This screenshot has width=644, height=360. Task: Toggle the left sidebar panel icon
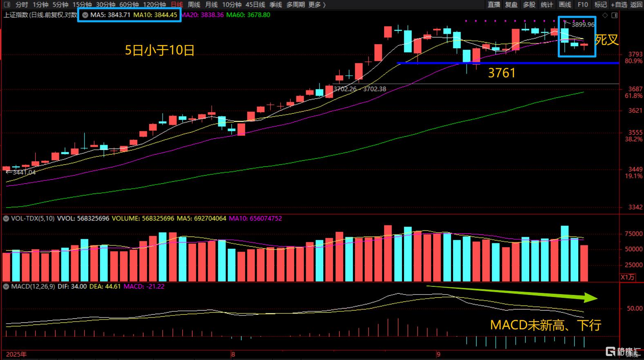tap(7, 4)
